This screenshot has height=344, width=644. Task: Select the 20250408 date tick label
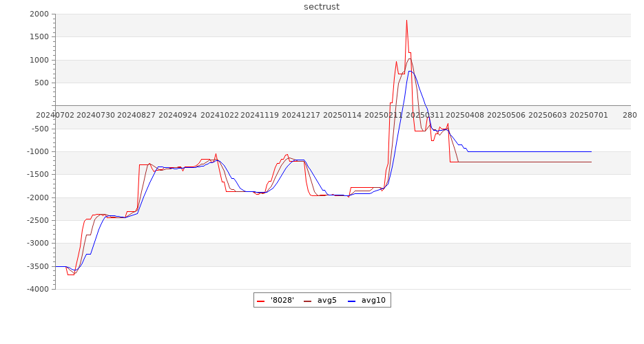[x=466, y=115]
